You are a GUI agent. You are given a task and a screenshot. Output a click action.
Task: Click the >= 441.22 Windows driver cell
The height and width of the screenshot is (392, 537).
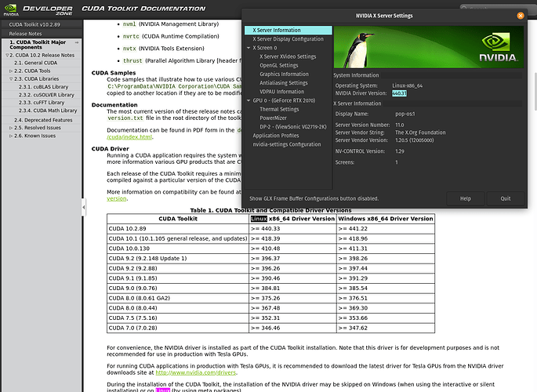386,229
